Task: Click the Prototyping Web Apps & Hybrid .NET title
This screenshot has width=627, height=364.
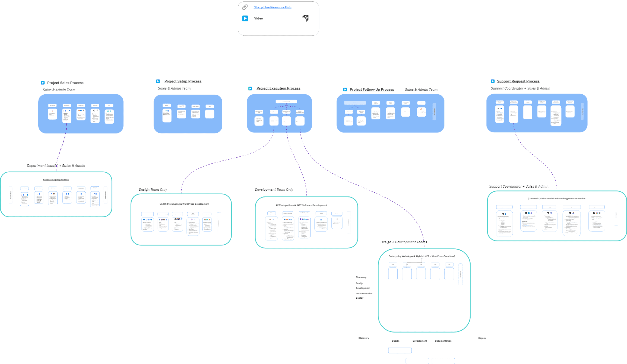Action: tap(422, 256)
